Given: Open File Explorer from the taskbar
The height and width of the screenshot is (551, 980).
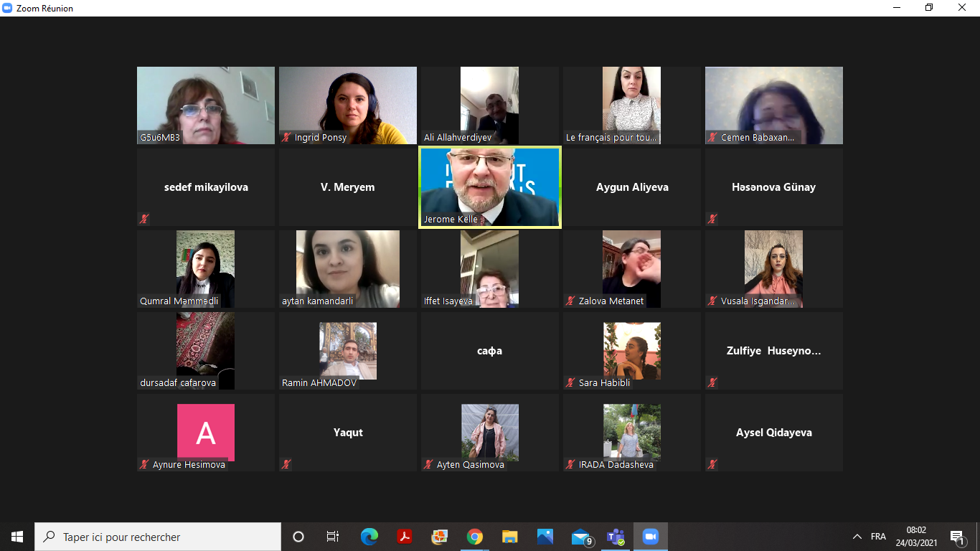Looking at the screenshot, I should (x=509, y=537).
